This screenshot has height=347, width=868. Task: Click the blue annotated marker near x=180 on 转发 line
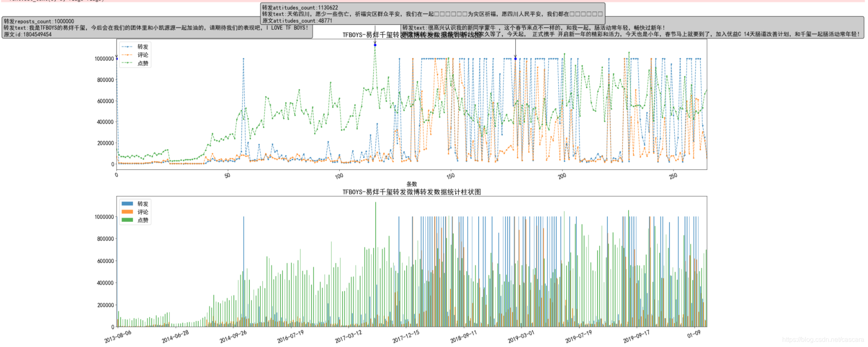[515, 59]
